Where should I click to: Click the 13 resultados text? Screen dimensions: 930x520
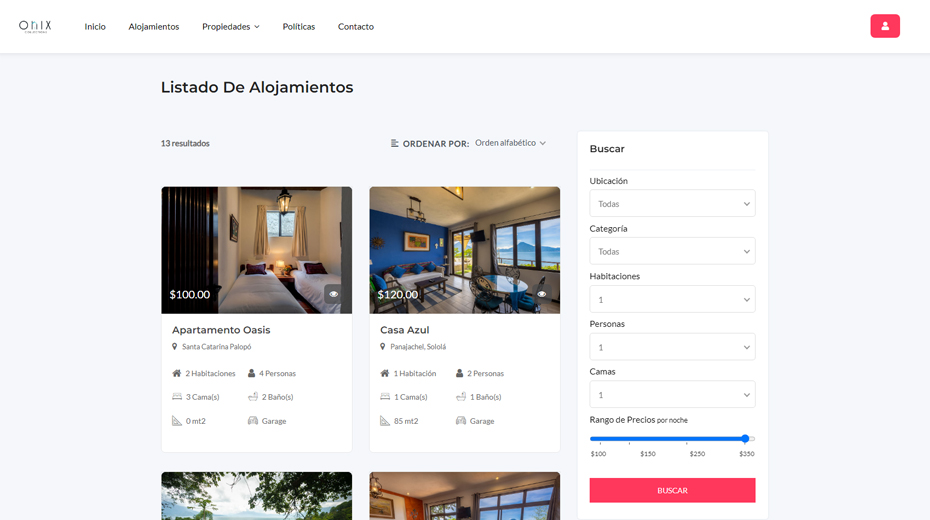[185, 143]
